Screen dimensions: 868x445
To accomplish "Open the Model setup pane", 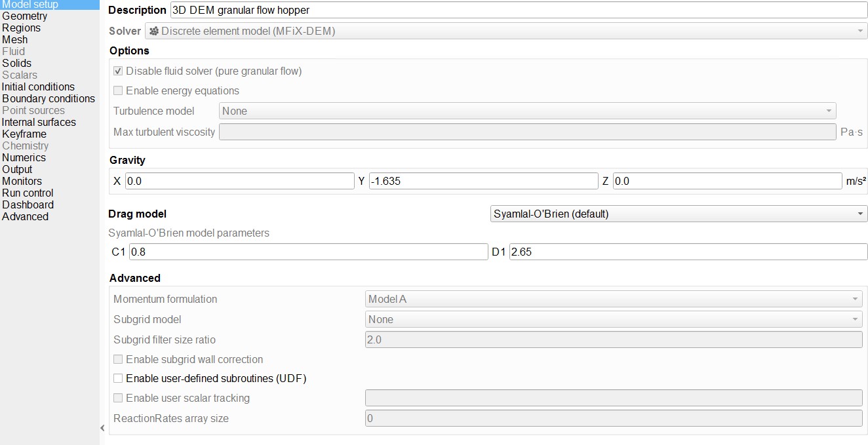I will (49, 5).
